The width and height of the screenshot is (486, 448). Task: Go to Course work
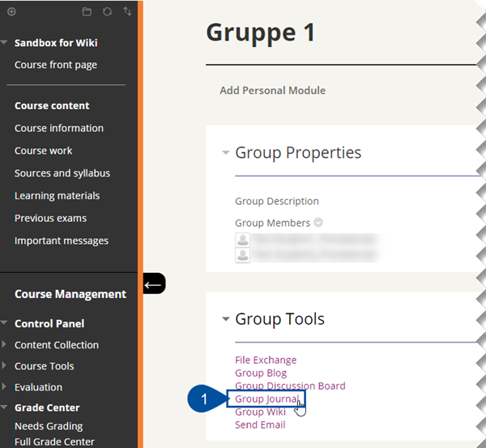click(x=44, y=151)
